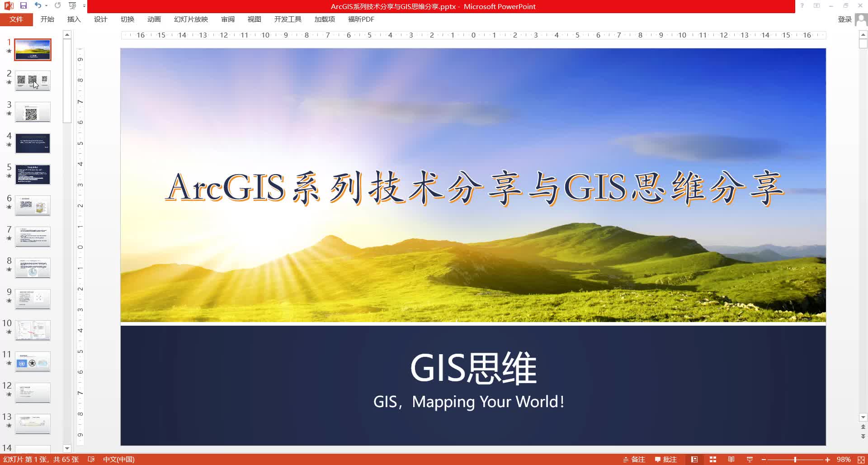Image resolution: width=868 pixels, height=465 pixels.
Task: Click subtitle text GIS, Mapping Your World!
Action: [469, 402]
